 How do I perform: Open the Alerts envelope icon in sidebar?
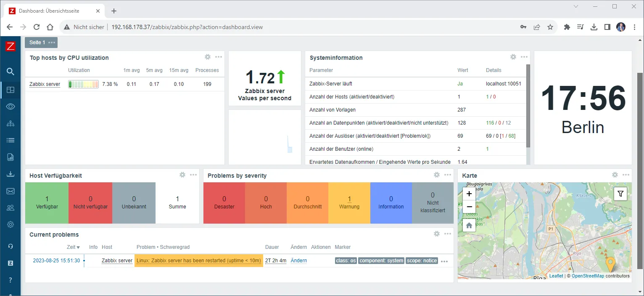[11, 191]
